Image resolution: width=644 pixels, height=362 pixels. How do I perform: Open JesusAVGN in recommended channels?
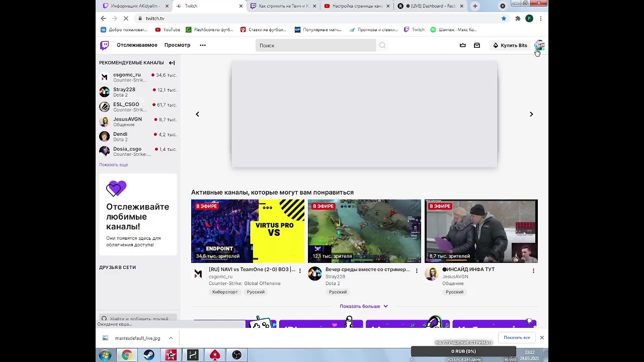(138, 122)
